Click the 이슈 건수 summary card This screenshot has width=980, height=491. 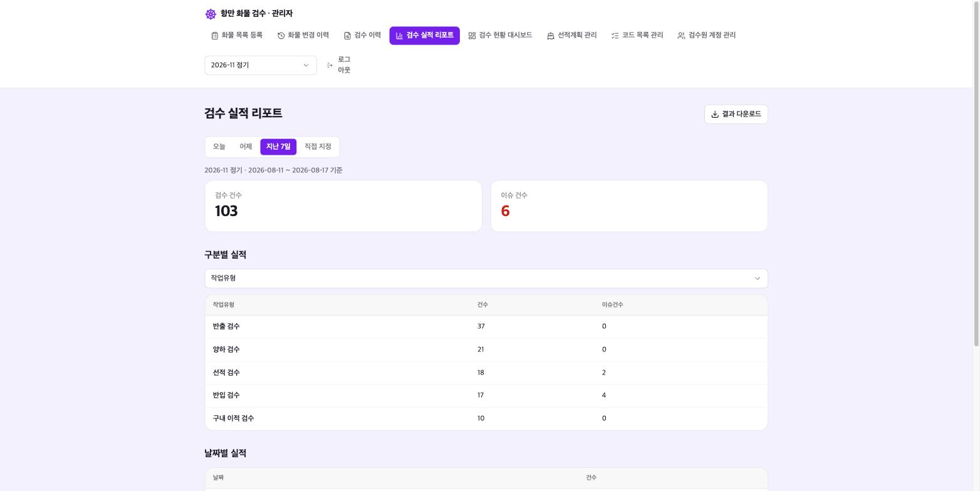[x=629, y=206]
